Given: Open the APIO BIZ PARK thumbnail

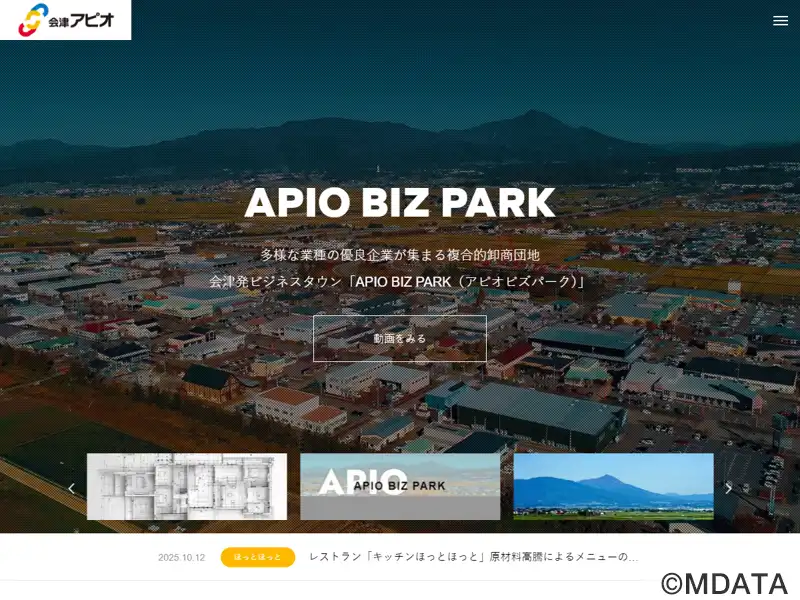Looking at the screenshot, I should coord(400,487).
